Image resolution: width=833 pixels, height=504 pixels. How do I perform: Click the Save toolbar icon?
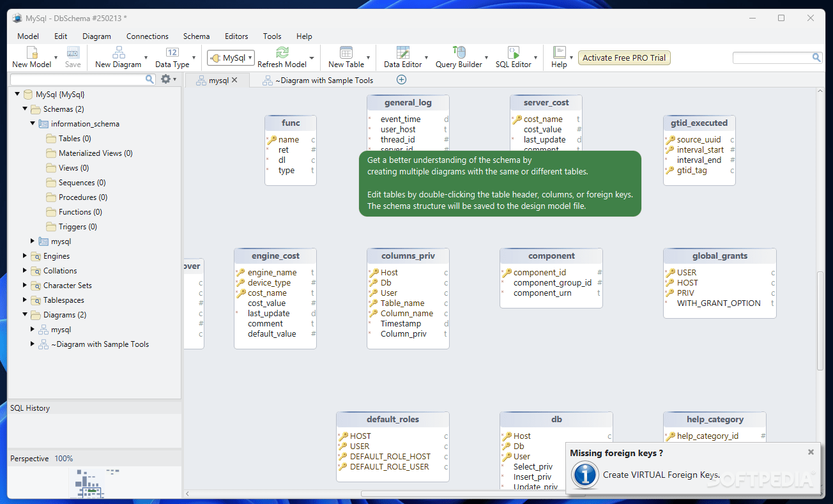73,53
